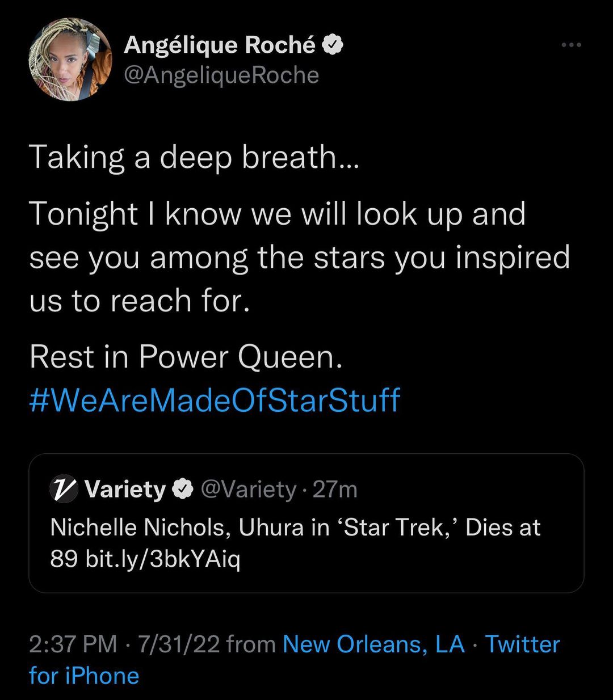Click the verified badge beside Variety
The width and height of the screenshot is (613, 700).
[x=183, y=489]
